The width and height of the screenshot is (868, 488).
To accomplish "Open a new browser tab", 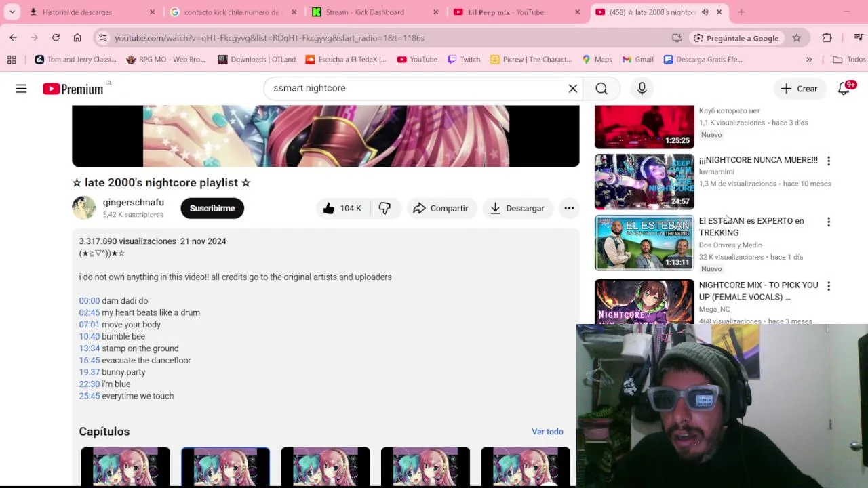I will (x=741, y=12).
